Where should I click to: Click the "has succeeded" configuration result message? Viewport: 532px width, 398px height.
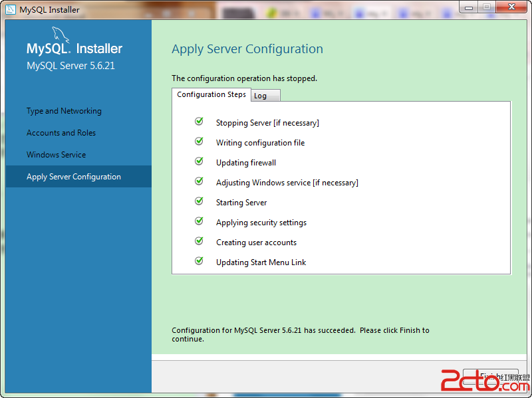coord(301,335)
